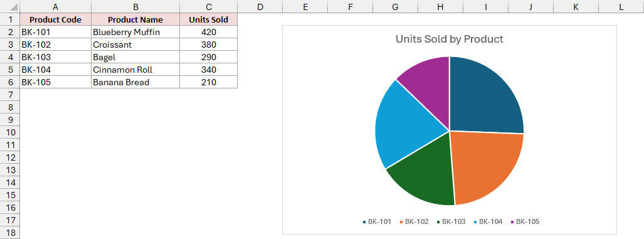Select the cell with value 210
Image resolution: width=644 pixels, height=239 pixels.
pos(209,82)
